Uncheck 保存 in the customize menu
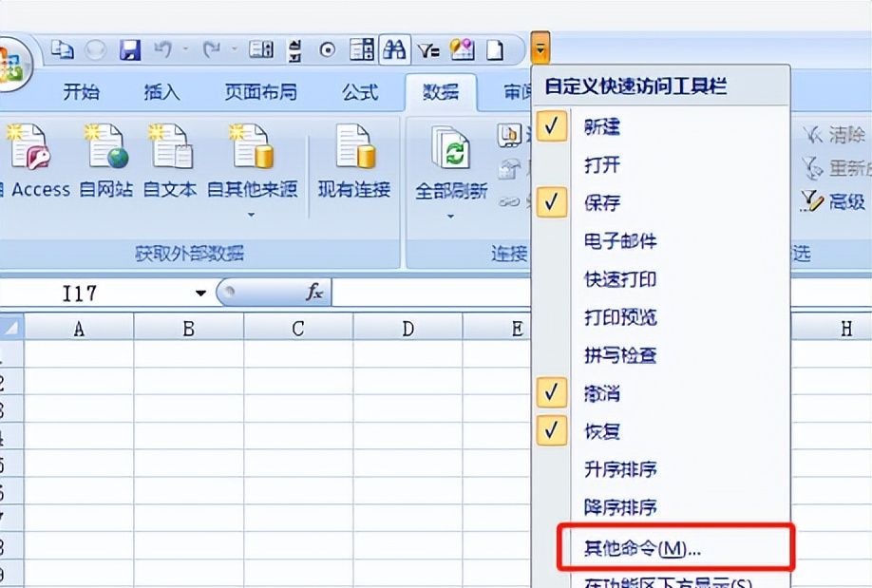The width and height of the screenshot is (872, 588). 551,202
